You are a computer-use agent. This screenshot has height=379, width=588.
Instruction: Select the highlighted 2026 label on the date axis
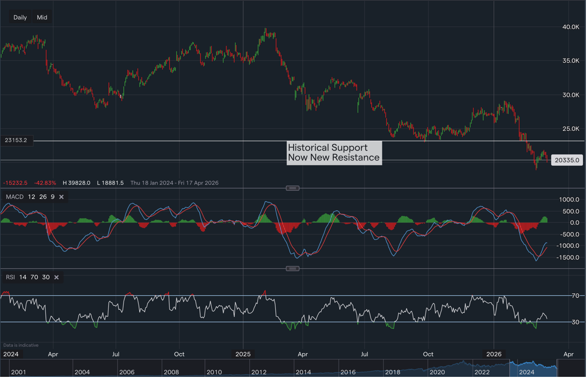pos(493,354)
